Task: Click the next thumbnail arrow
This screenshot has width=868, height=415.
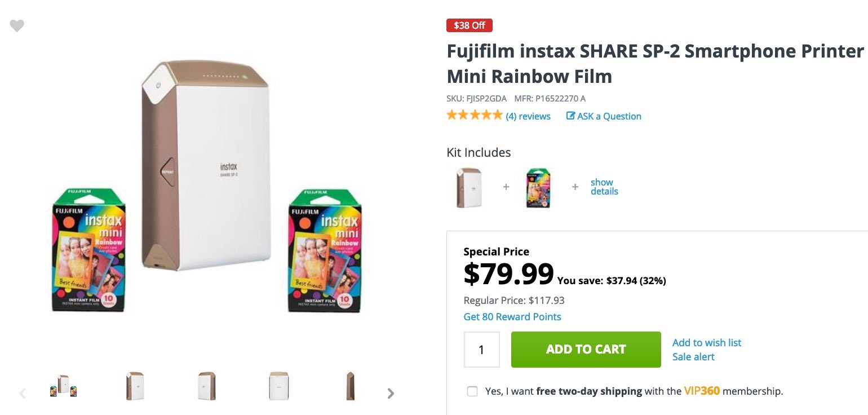Action: (x=391, y=394)
